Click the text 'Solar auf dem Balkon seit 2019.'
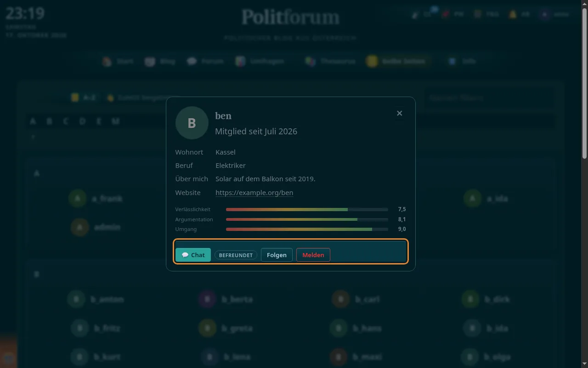The width and height of the screenshot is (588, 368). coord(266,178)
